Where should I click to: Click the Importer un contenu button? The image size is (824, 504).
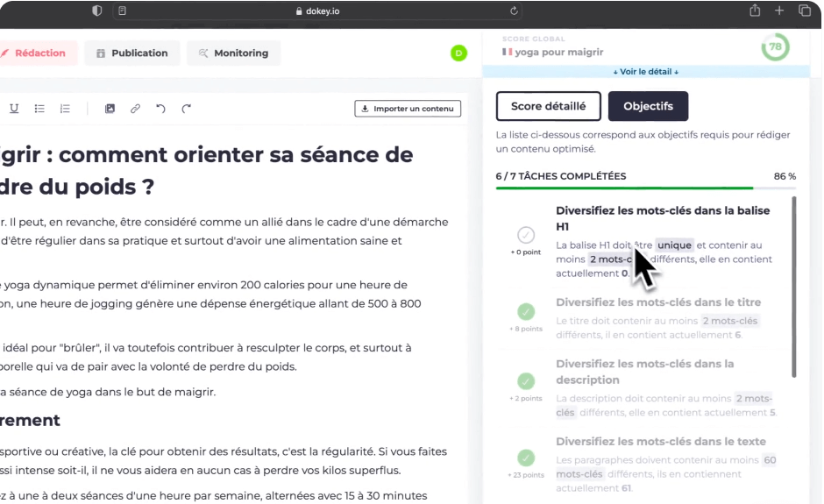tap(408, 109)
